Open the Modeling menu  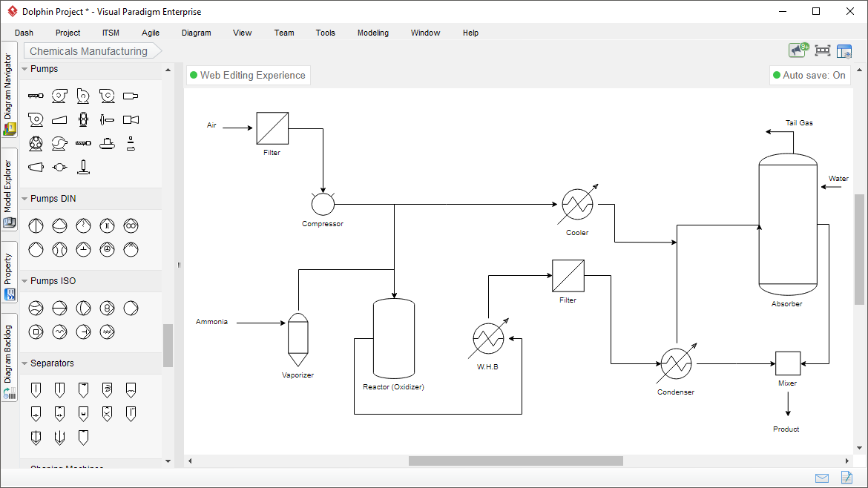372,33
